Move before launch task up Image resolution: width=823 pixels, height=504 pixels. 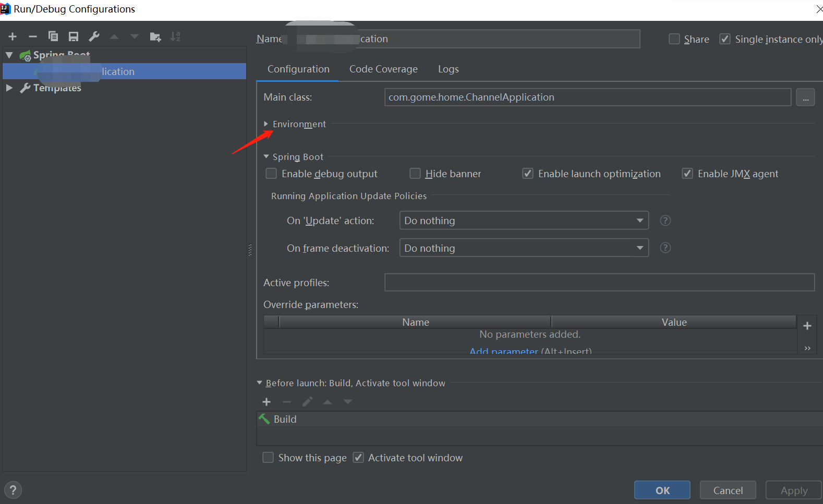[x=328, y=402]
